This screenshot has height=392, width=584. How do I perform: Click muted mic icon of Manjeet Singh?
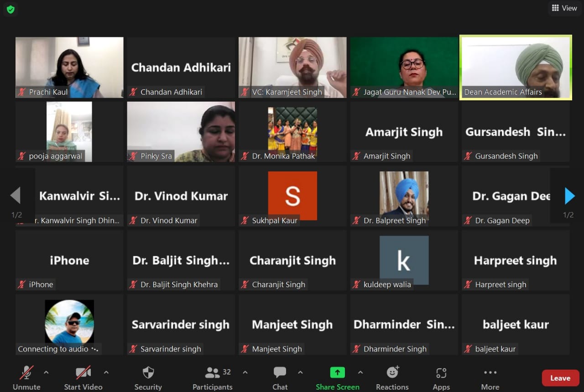point(245,349)
